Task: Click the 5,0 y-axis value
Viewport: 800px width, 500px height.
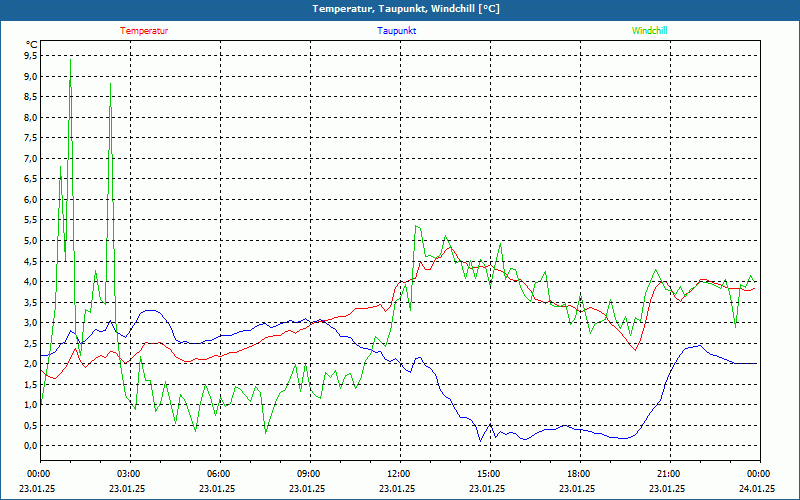Action: (31, 240)
